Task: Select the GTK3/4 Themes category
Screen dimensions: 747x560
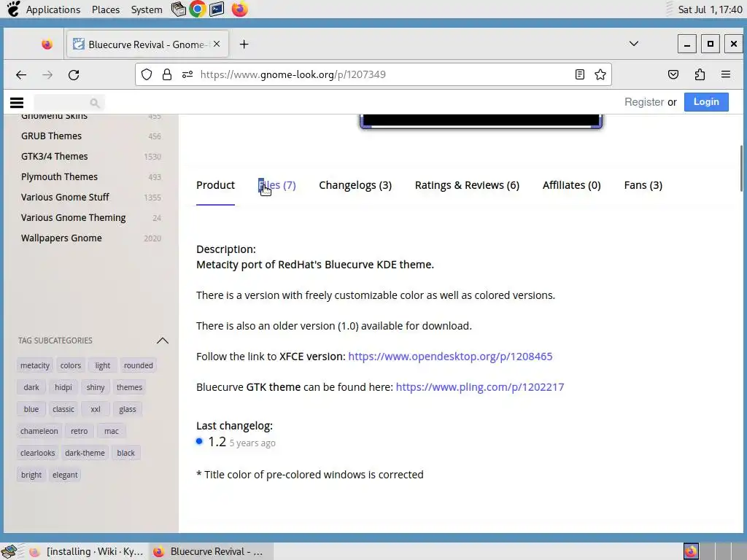Action: click(54, 156)
